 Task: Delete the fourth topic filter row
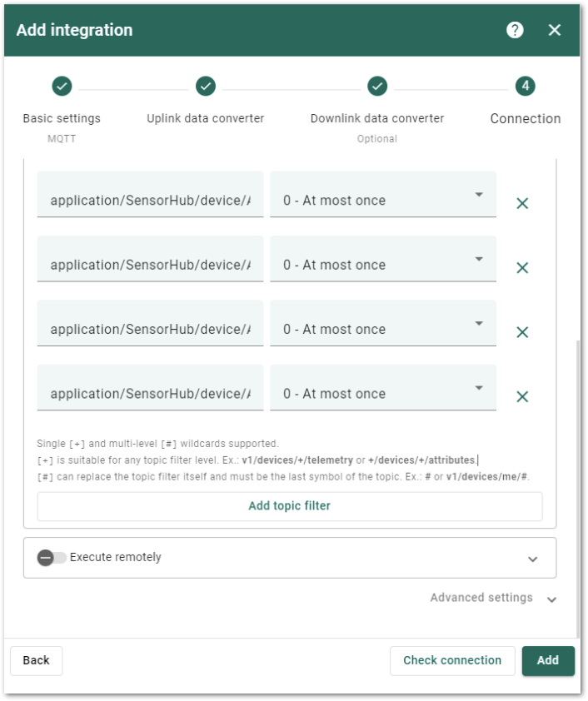pos(522,396)
